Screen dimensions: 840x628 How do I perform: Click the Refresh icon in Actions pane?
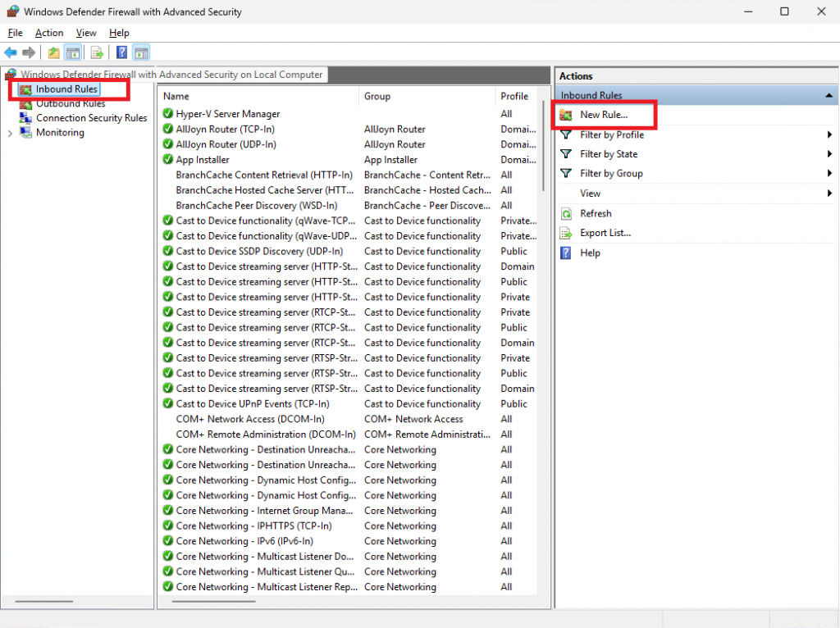coord(566,214)
